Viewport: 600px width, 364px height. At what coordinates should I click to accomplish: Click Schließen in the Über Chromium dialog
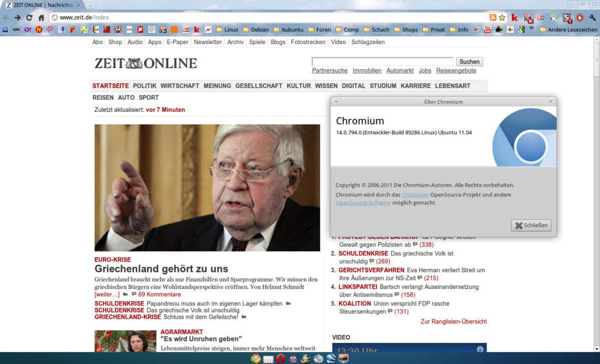tap(531, 226)
